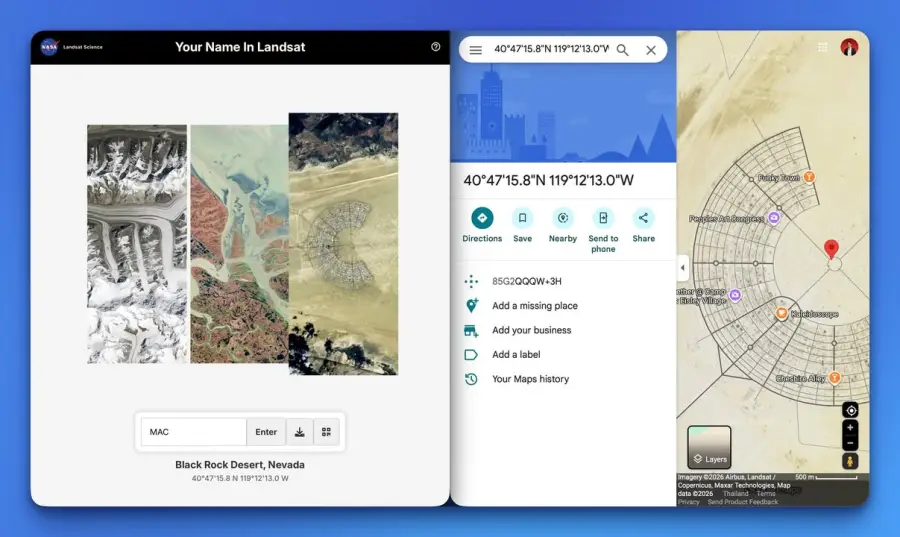Get Directions to the coordinates
The width and height of the screenshot is (900, 537).
482,225
